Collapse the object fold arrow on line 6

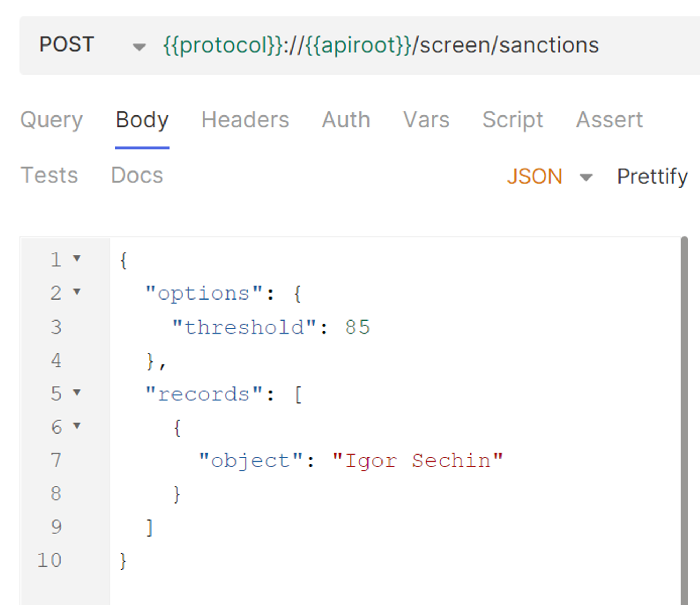(x=77, y=426)
